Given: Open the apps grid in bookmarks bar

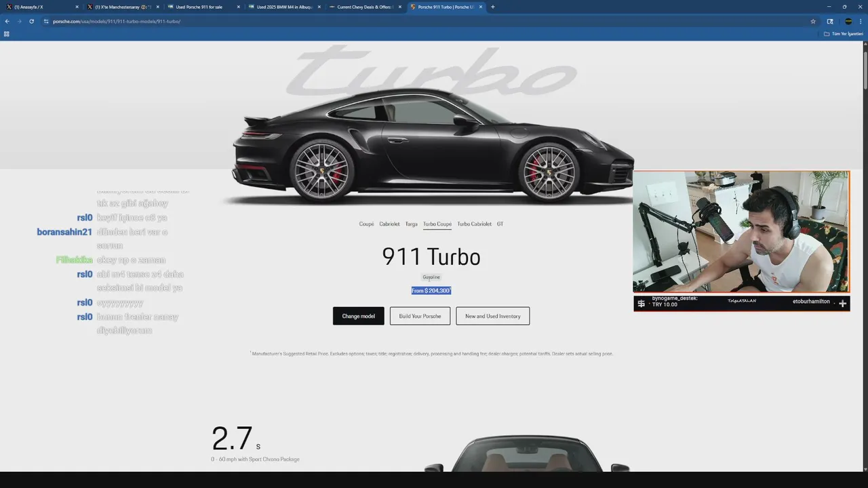Looking at the screenshot, I should click(7, 34).
